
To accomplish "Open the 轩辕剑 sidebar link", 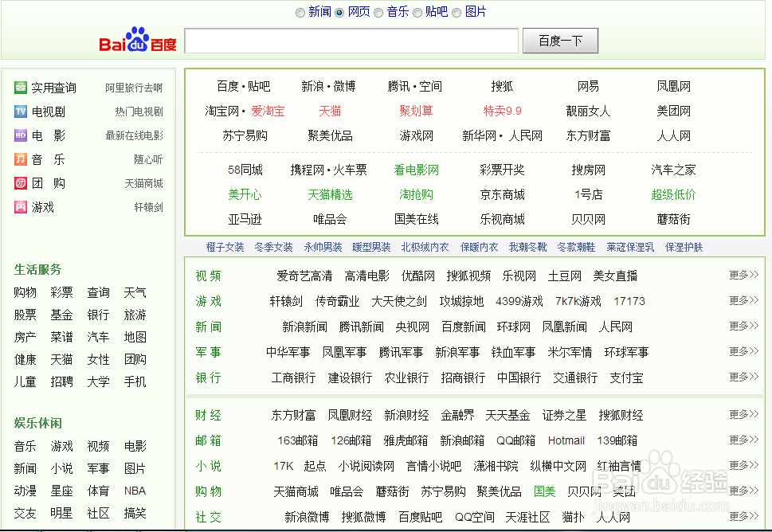I will pos(148,207).
